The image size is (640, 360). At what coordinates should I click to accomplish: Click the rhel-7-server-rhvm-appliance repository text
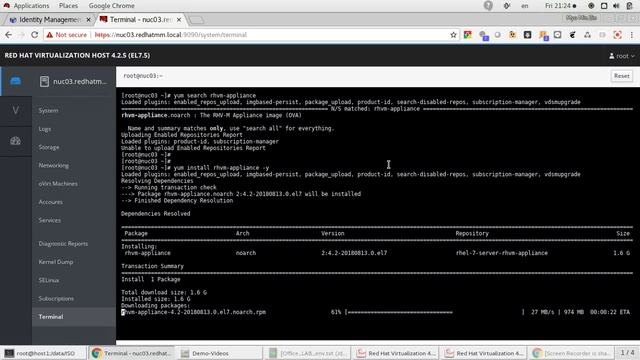502,253
